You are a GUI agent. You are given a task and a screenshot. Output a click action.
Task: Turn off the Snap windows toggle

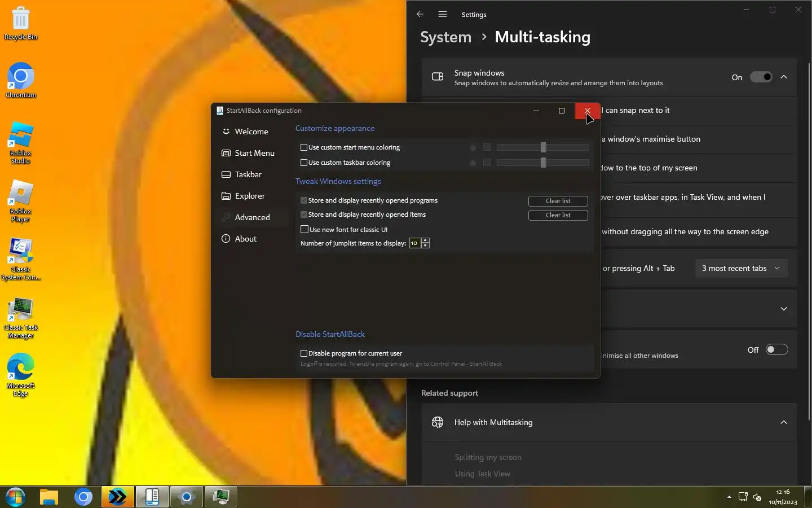pos(761,77)
